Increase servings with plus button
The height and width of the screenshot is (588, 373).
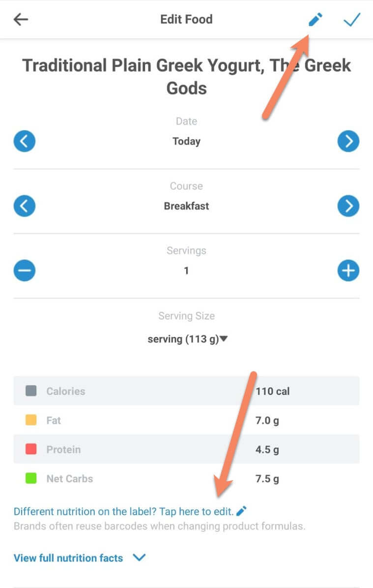348,270
